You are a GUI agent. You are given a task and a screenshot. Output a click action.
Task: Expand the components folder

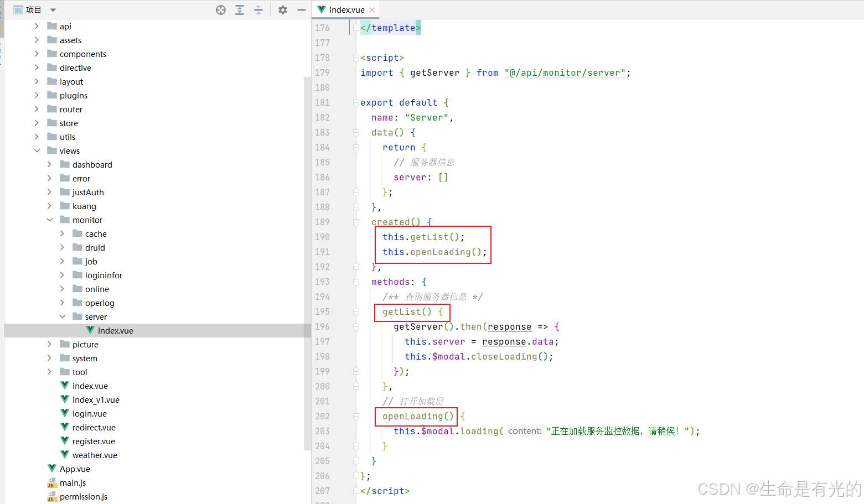(x=37, y=54)
